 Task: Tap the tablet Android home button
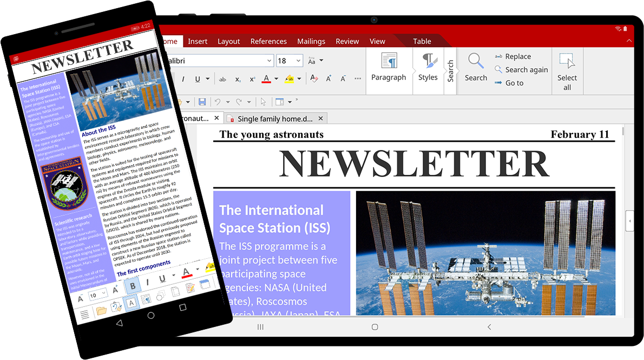374,327
